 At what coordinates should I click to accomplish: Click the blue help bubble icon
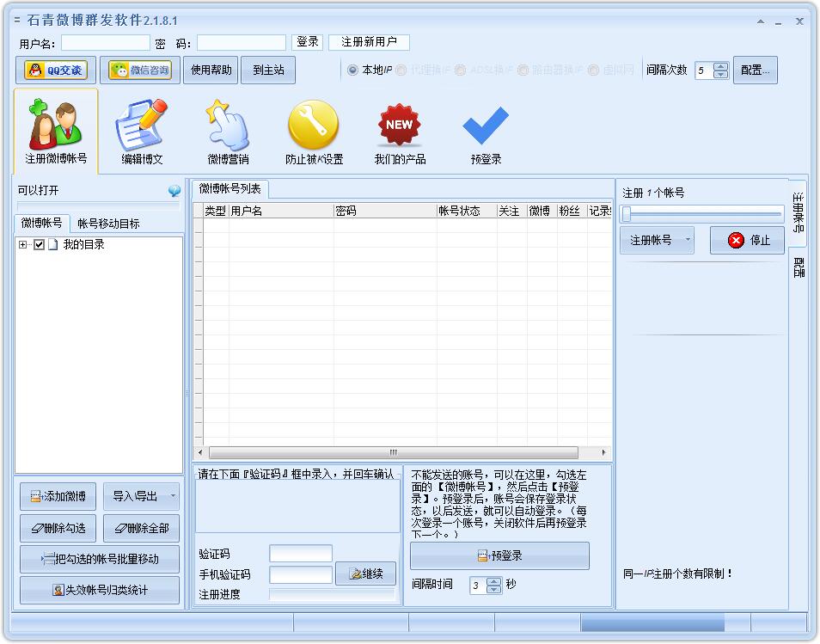174,190
